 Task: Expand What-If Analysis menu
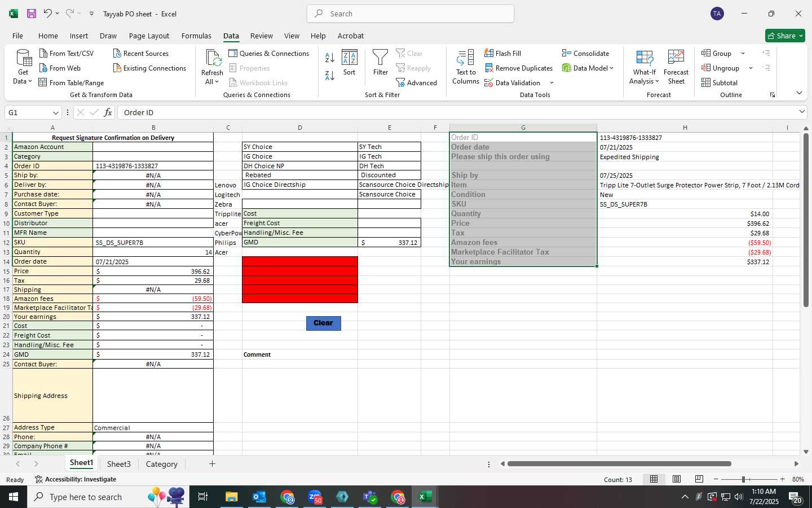click(x=644, y=67)
